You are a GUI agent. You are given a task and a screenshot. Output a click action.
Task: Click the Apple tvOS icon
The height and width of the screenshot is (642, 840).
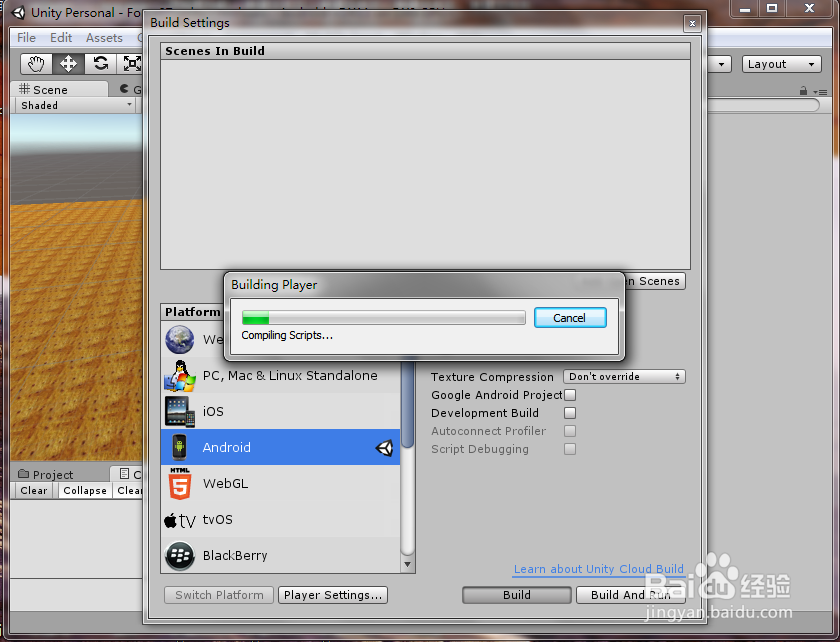[180, 520]
